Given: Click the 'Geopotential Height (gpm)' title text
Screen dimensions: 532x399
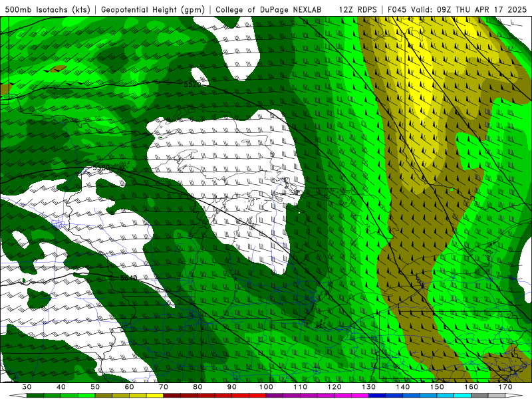Looking at the screenshot, I should 153,9.
